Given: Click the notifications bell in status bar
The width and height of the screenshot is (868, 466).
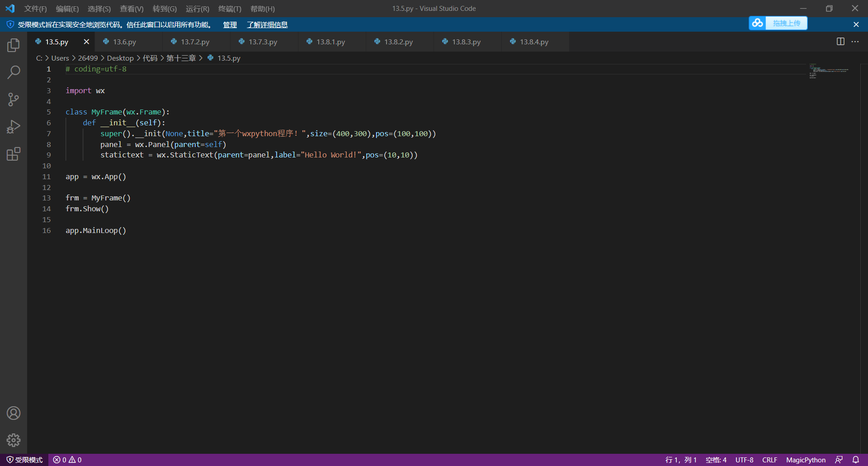Looking at the screenshot, I should [856, 460].
